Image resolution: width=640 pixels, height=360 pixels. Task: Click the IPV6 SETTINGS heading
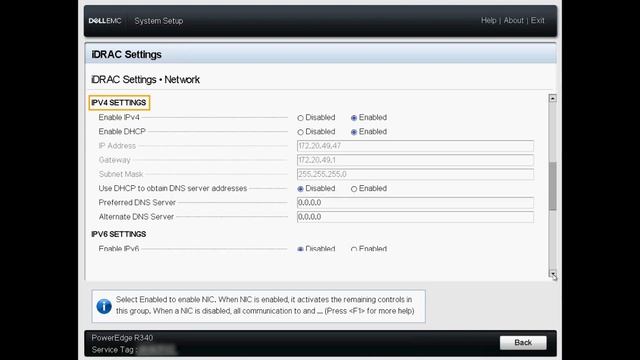coord(118,234)
